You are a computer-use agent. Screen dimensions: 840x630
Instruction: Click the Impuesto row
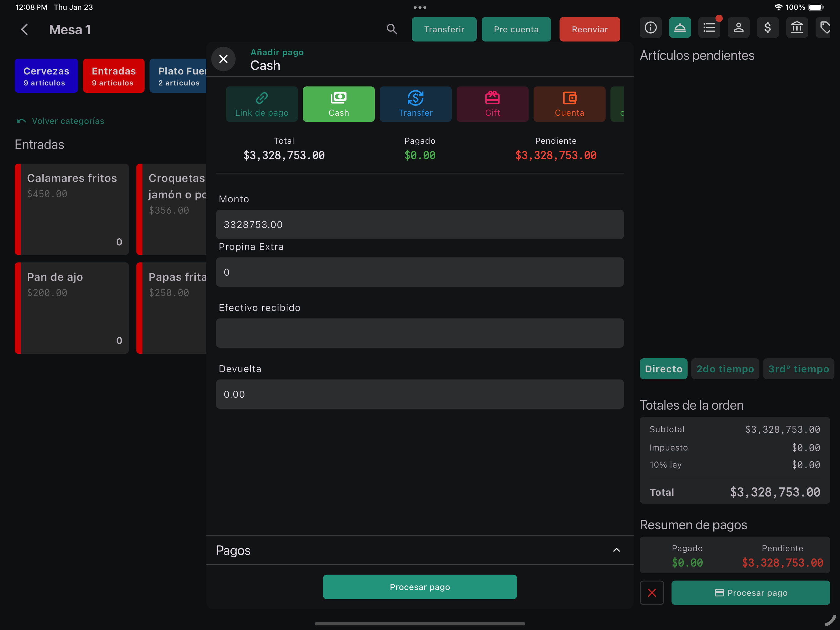[x=734, y=447]
